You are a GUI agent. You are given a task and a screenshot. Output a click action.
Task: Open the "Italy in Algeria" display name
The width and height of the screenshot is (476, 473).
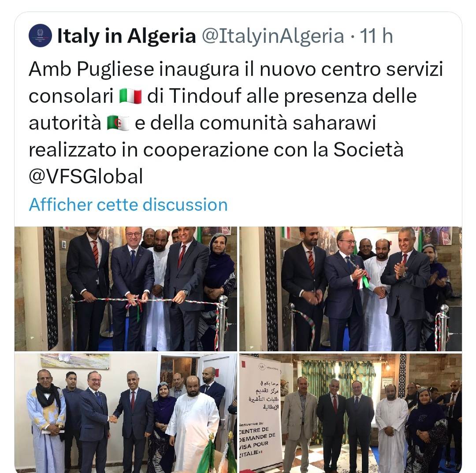click(x=126, y=36)
